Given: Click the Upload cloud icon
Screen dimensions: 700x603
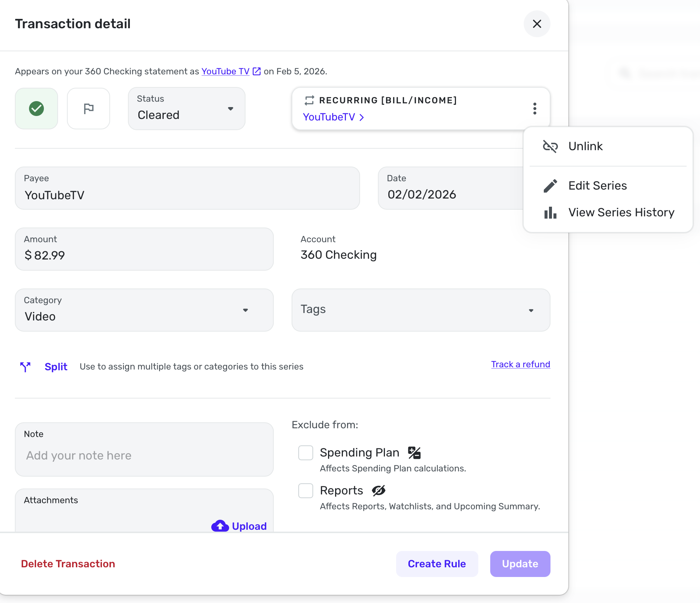Looking at the screenshot, I should coord(220,526).
